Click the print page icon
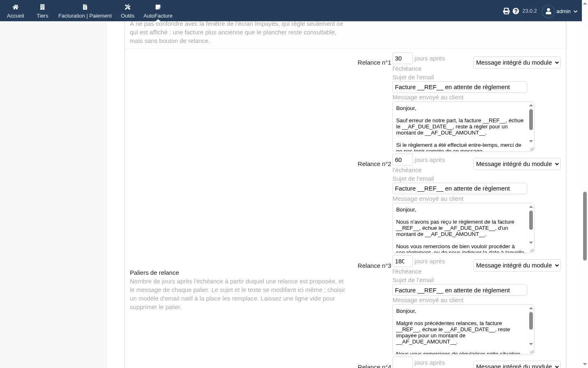 (506, 11)
